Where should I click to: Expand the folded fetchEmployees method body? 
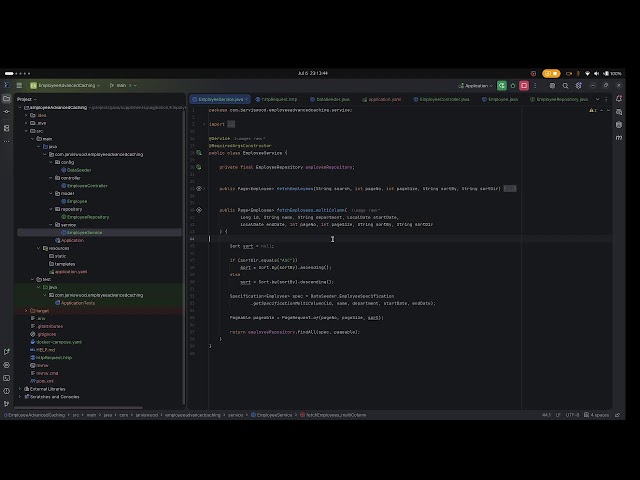pos(510,189)
